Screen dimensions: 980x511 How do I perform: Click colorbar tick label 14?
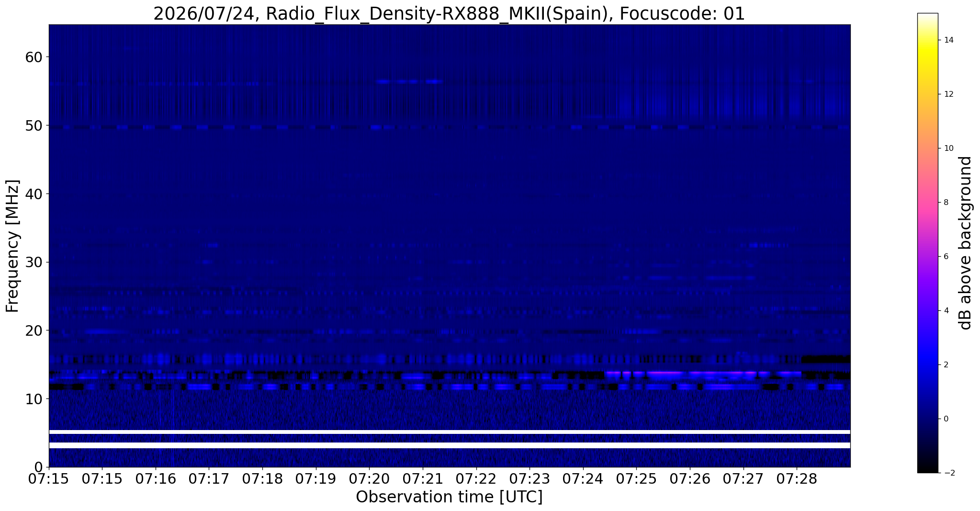(x=948, y=40)
